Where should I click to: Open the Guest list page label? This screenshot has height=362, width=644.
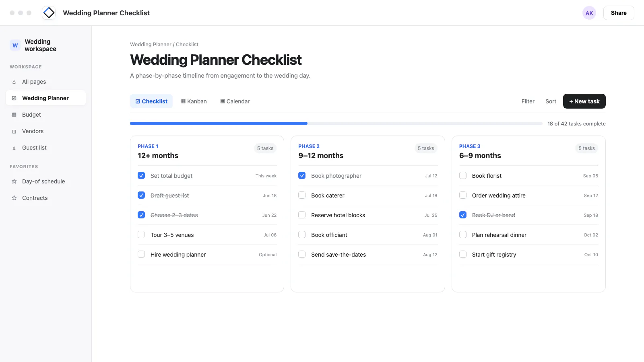(x=34, y=148)
